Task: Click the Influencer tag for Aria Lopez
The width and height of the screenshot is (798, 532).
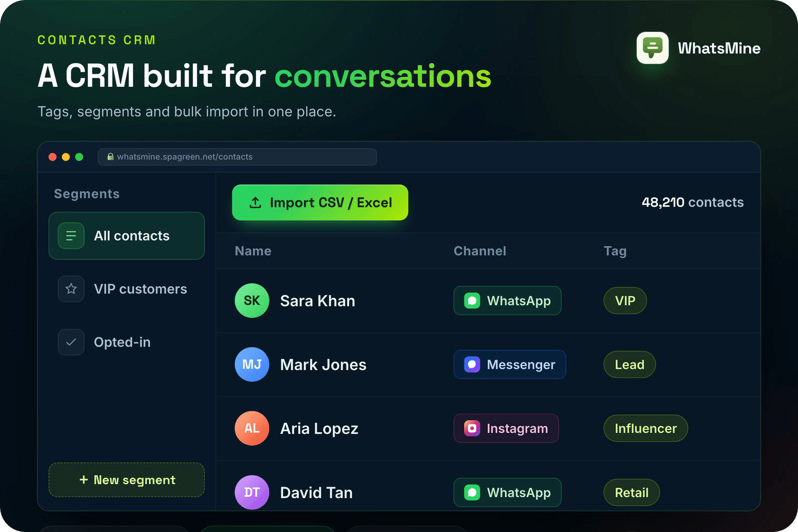Action: coord(645,428)
